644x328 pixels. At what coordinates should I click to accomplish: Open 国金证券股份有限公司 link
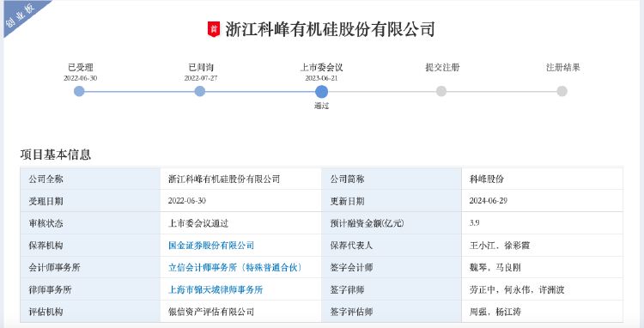pyautogui.click(x=211, y=246)
